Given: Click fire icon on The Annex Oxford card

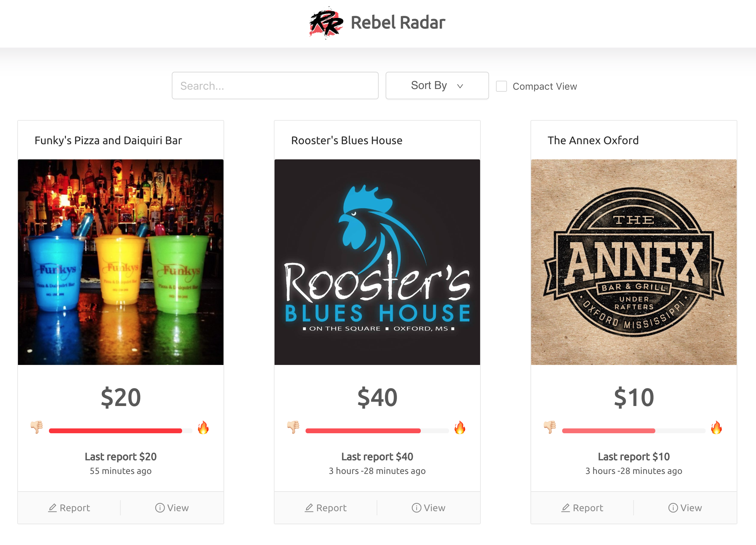Looking at the screenshot, I should click(716, 427).
